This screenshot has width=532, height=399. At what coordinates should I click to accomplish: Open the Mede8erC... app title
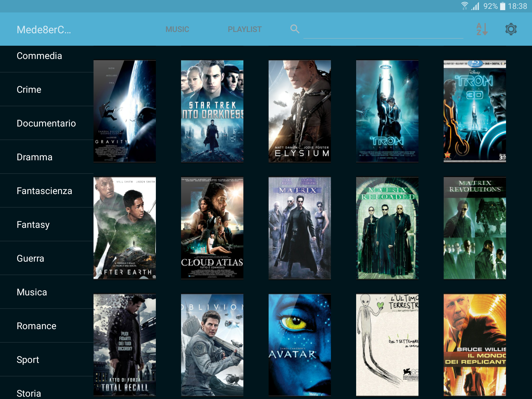44,30
